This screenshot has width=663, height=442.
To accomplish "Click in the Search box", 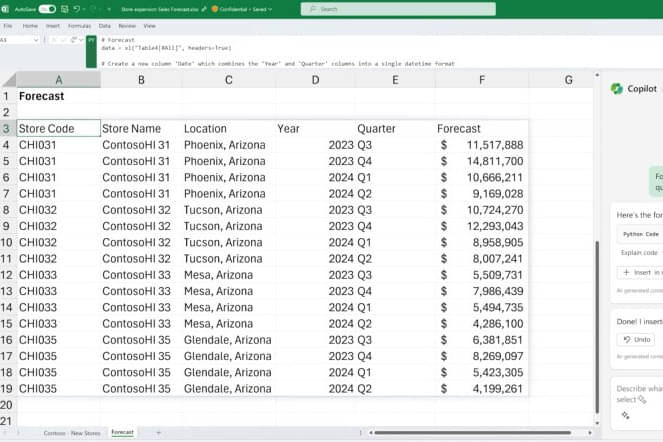I will (398, 9).
